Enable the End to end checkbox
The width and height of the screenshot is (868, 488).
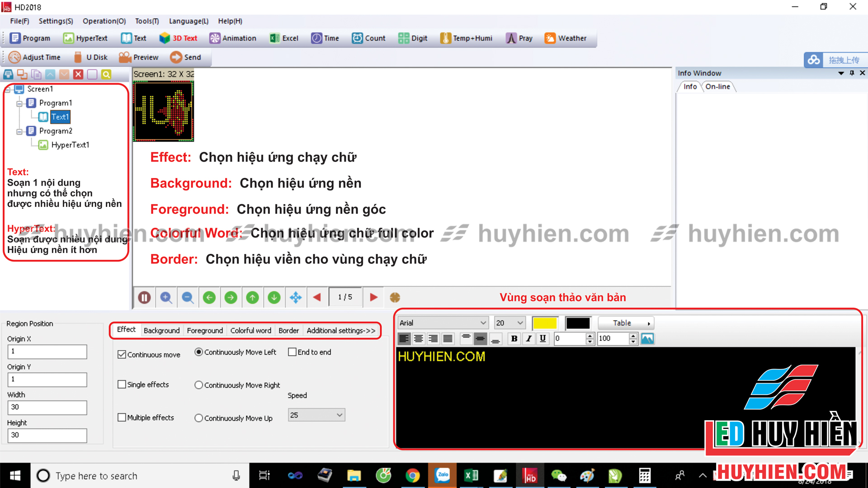(292, 352)
